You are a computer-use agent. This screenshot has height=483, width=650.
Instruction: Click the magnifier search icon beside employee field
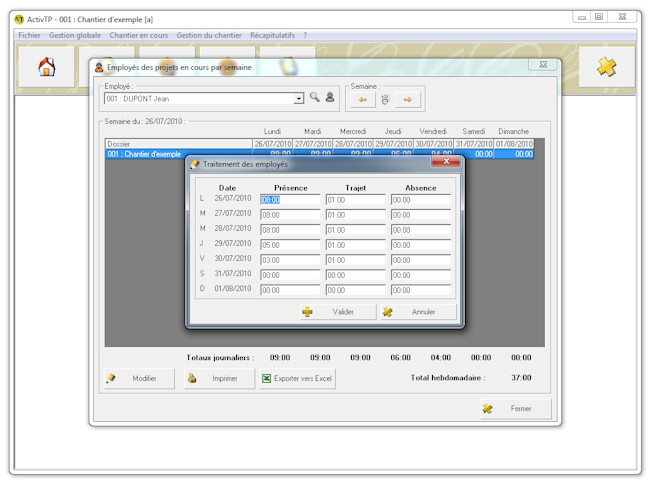[x=314, y=98]
